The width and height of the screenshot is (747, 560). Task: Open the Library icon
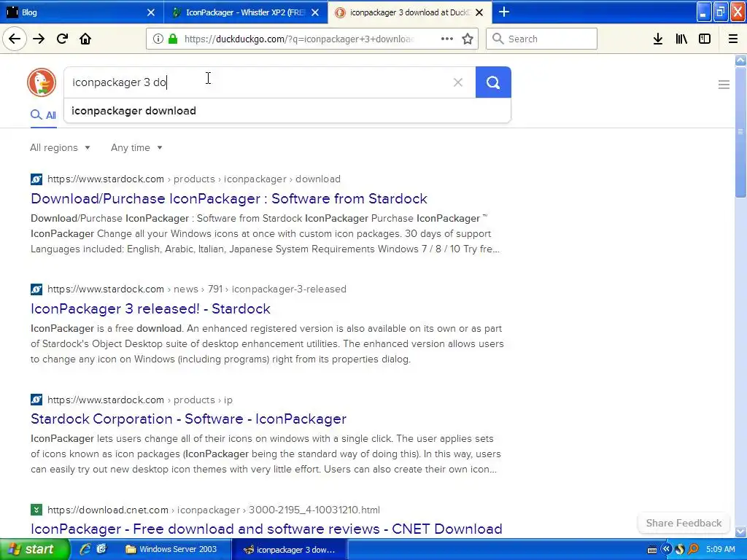pos(681,39)
